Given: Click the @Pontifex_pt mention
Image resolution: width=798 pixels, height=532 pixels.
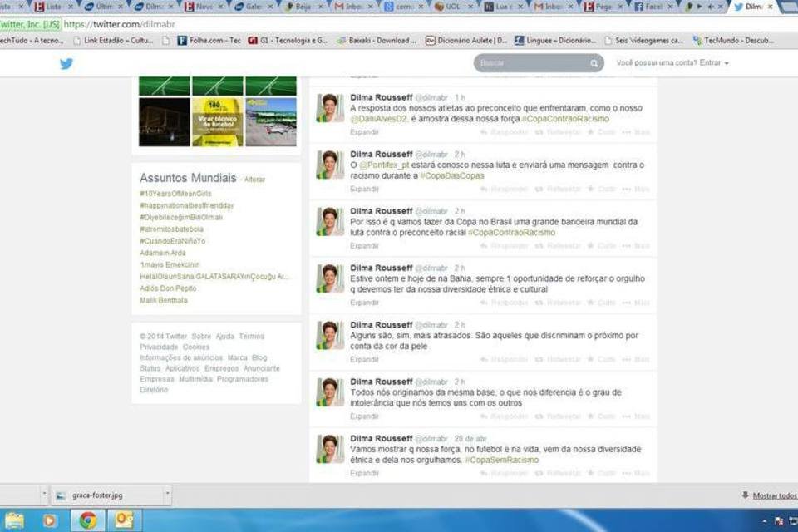Looking at the screenshot, I should coord(384,165).
